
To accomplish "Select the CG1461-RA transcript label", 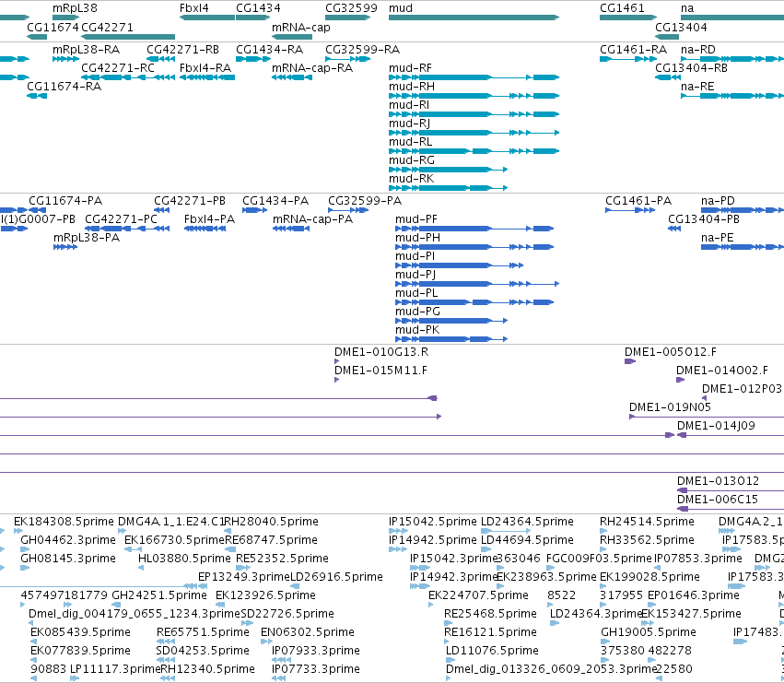I will (x=634, y=50).
